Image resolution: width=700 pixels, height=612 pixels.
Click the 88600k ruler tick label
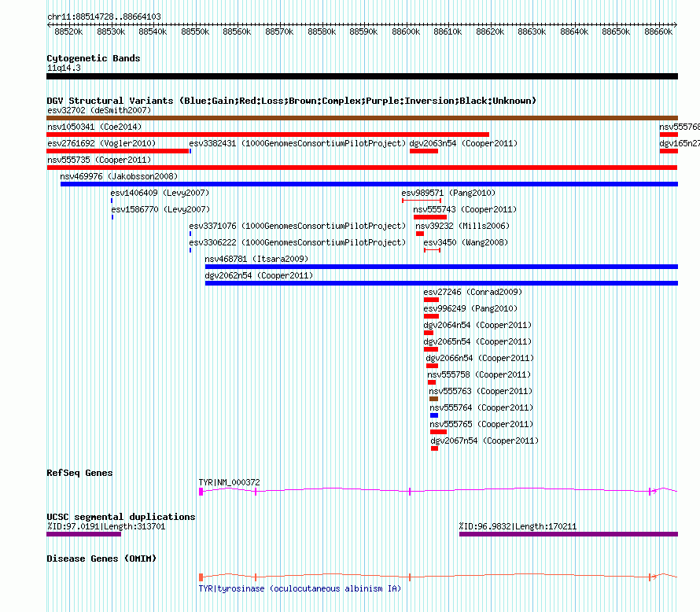406,31
